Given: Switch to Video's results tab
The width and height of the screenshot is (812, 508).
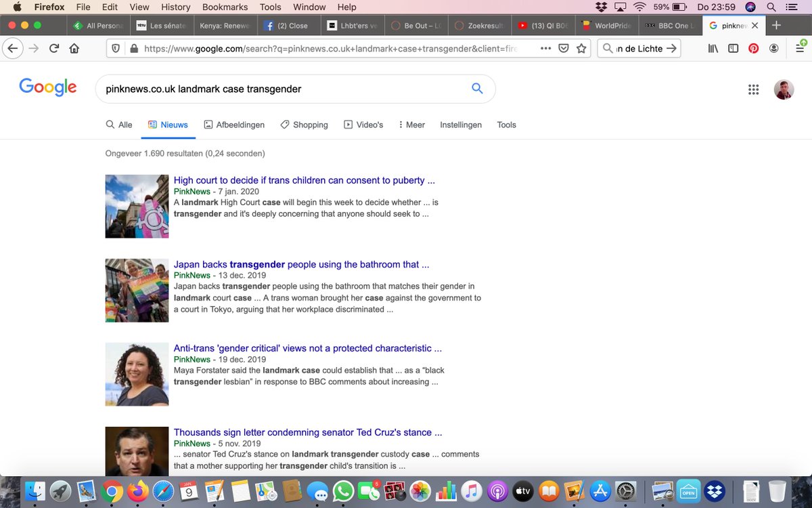Looking at the screenshot, I should tap(363, 125).
